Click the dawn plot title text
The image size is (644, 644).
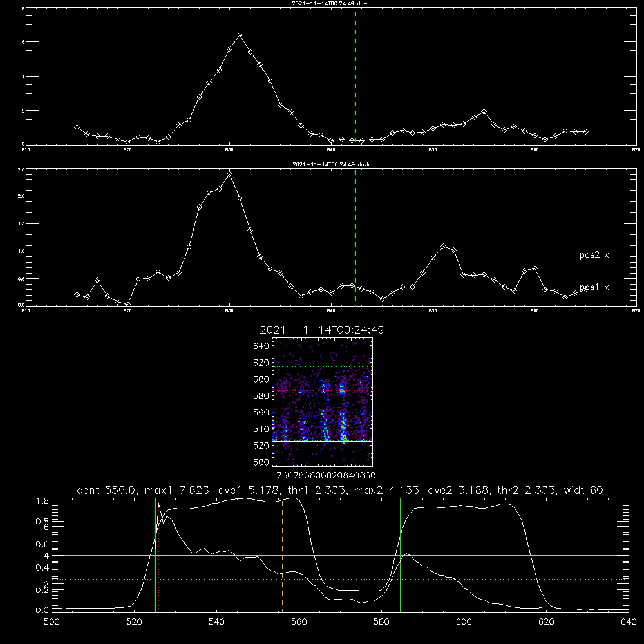click(x=332, y=3)
